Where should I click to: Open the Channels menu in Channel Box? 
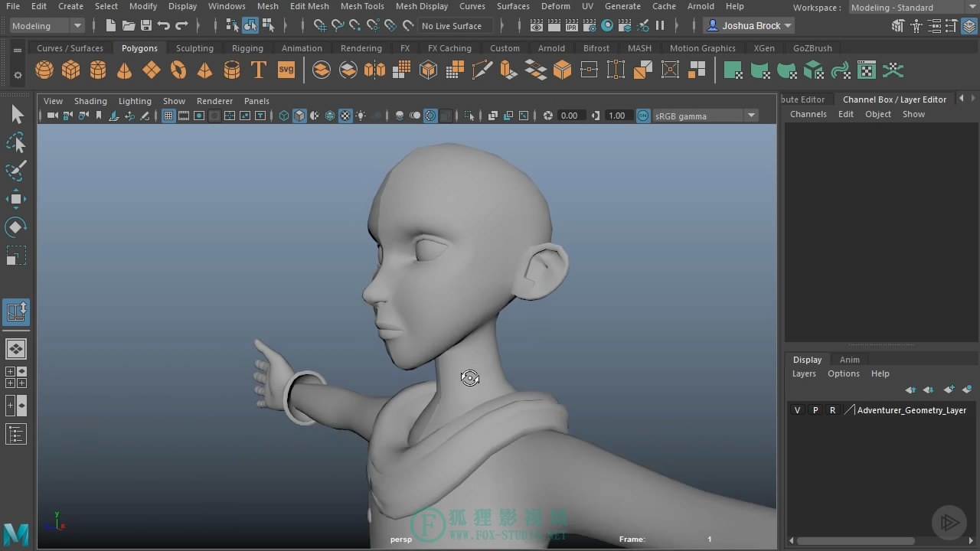coord(808,114)
